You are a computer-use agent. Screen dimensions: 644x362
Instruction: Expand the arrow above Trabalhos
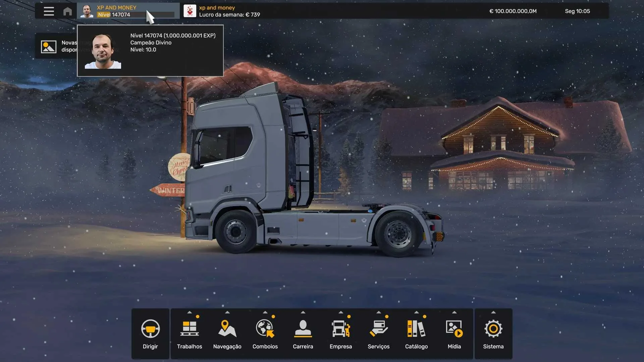[x=190, y=312]
